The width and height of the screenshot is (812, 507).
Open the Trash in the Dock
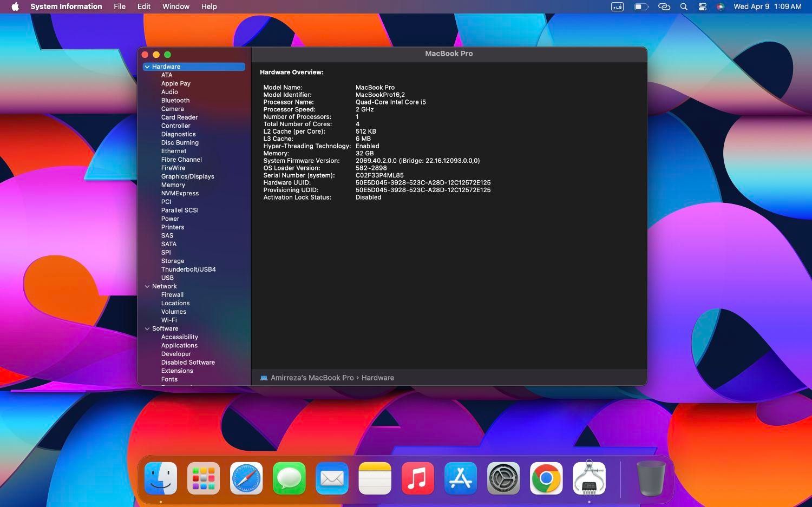pyautogui.click(x=651, y=478)
